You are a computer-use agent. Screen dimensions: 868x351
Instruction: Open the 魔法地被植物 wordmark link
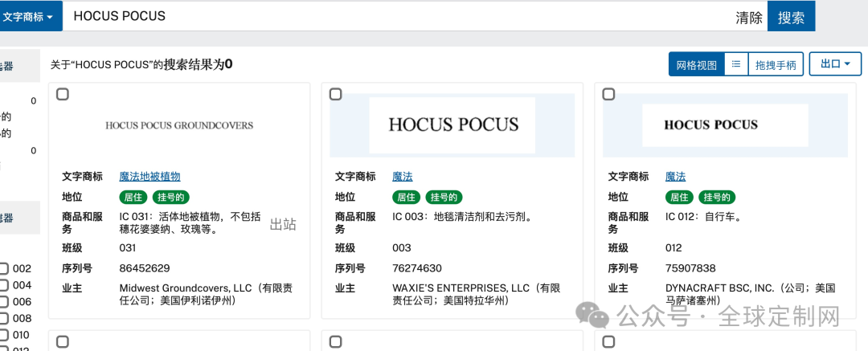[x=150, y=177]
